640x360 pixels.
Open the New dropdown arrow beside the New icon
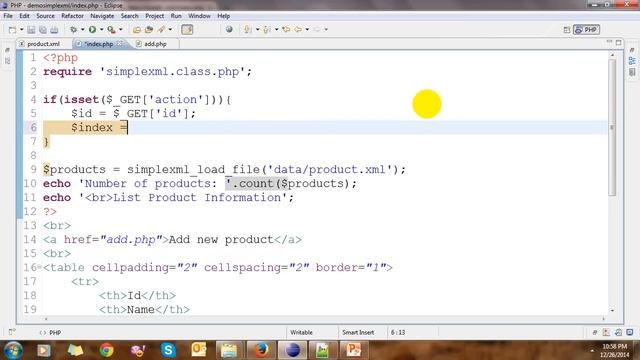21,30
